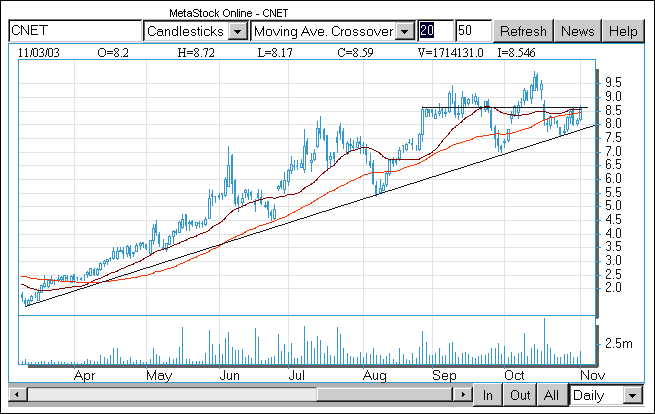Click the close value C=8.59
The width and height of the screenshot is (655, 414).
[x=355, y=53]
